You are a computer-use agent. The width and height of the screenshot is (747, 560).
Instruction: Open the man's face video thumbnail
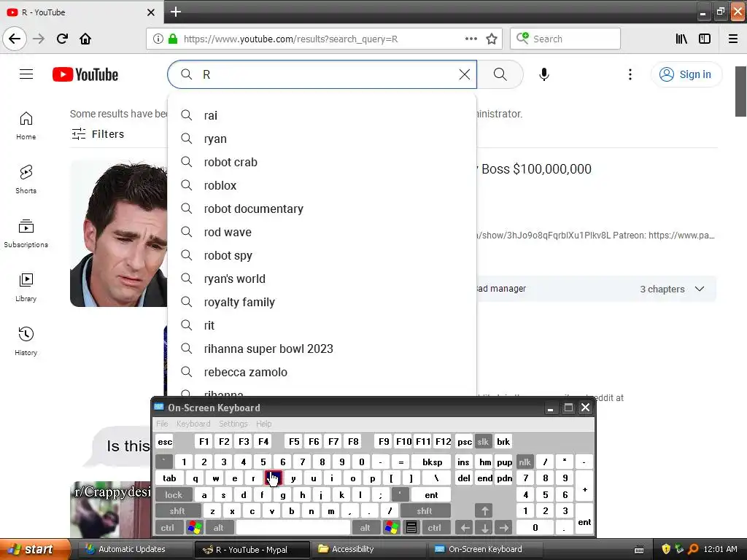[119, 233]
